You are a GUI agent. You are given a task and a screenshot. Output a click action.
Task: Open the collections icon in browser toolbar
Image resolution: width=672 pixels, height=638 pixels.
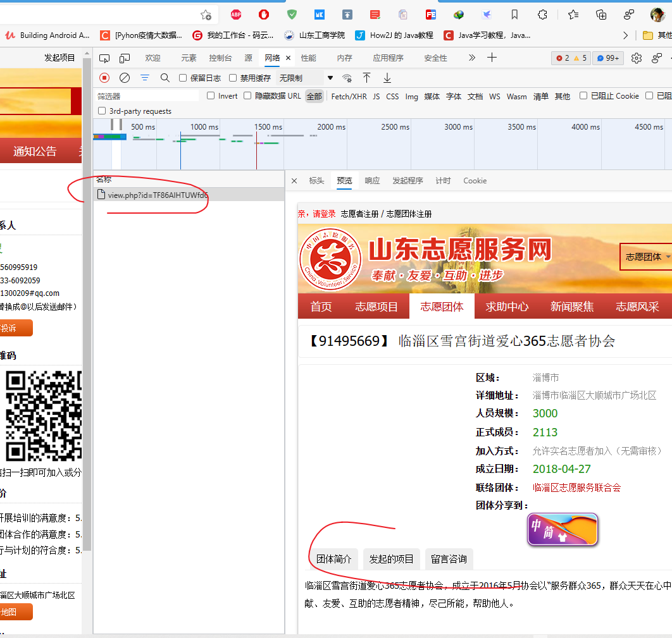601,15
